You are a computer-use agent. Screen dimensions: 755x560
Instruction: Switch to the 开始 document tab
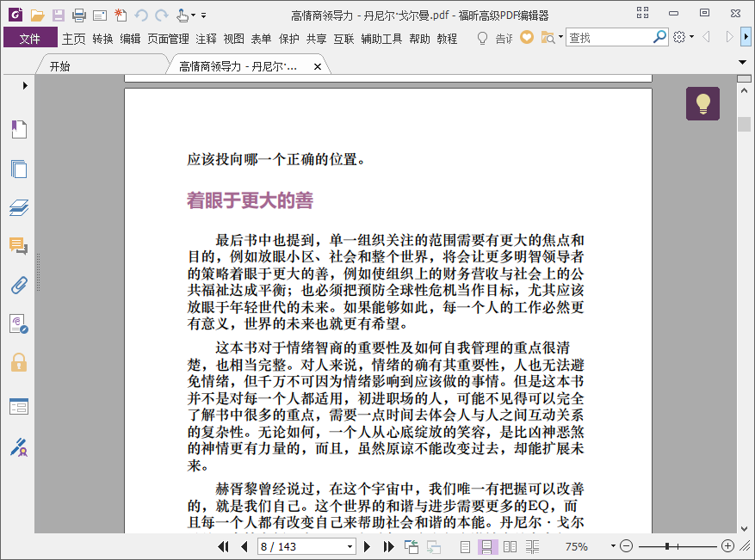tap(59, 66)
